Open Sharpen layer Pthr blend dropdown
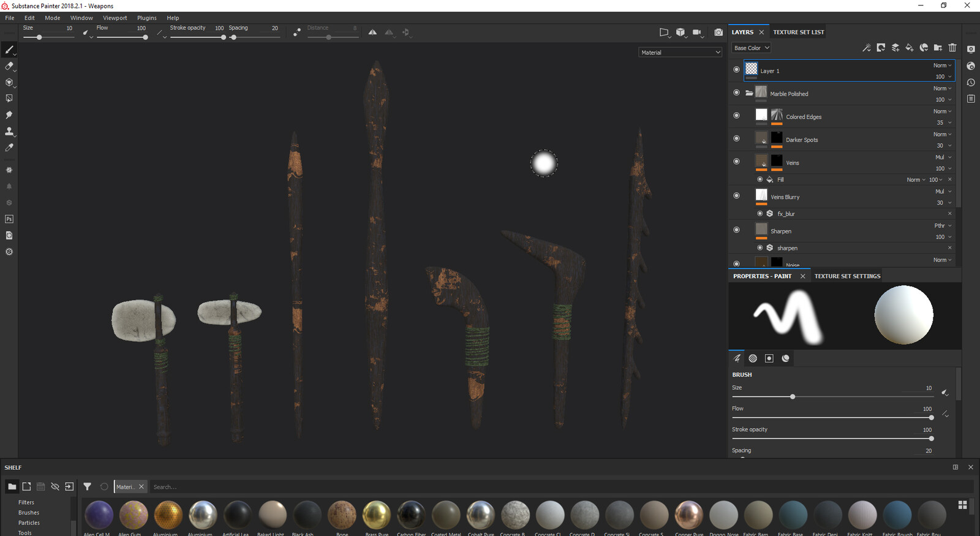This screenshot has height=536, width=980. 943,226
